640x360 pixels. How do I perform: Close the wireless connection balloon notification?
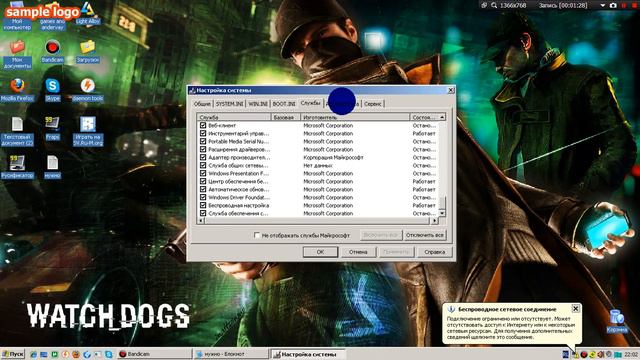coord(575,309)
